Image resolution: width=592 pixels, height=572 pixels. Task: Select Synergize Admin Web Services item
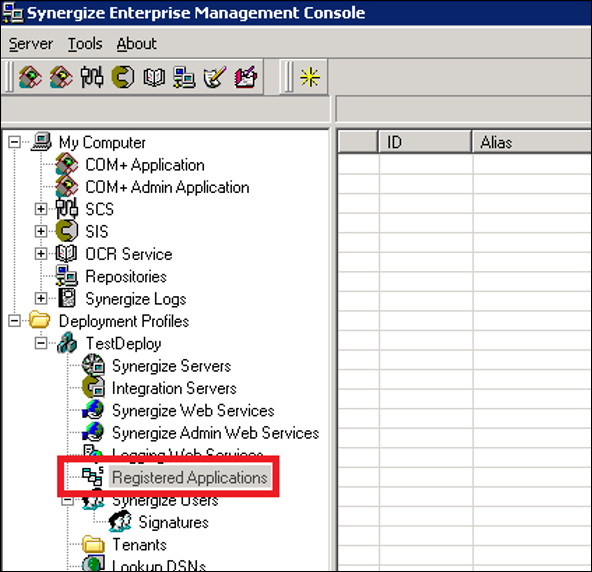[x=216, y=433]
